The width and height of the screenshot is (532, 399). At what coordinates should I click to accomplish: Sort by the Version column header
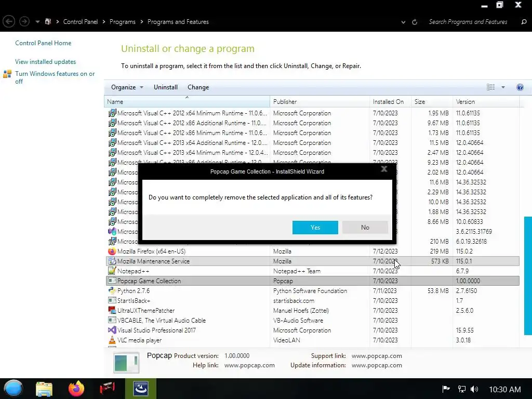486,101
